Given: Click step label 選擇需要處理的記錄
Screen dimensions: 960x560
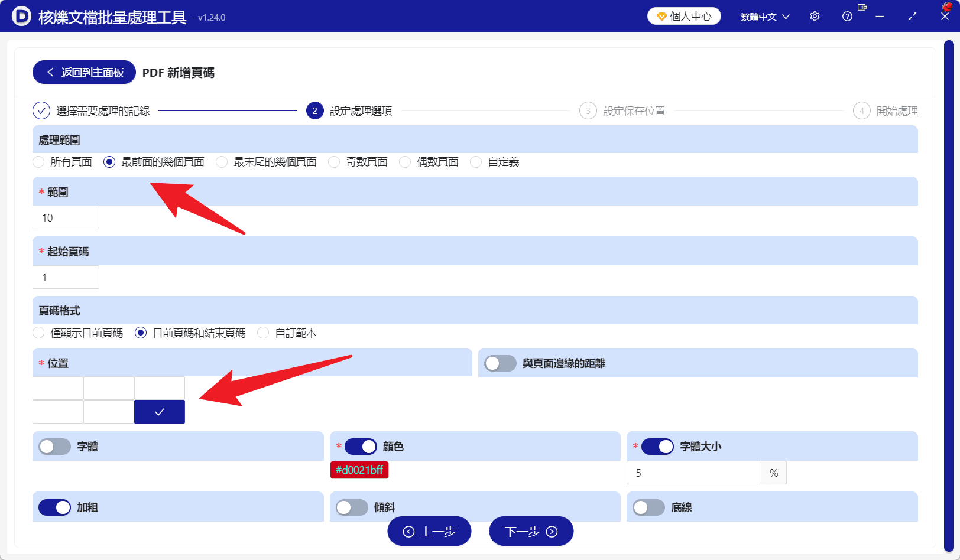Looking at the screenshot, I should (103, 111).
